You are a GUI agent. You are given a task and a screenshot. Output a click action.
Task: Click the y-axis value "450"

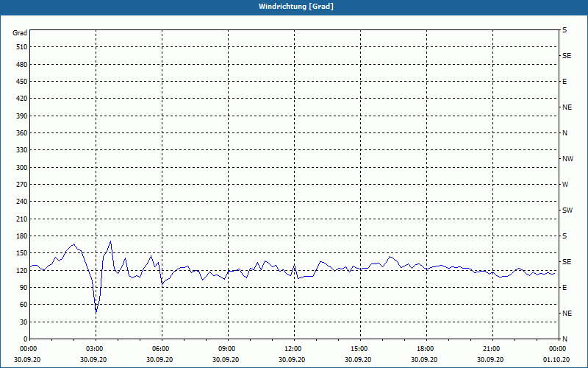point(22,82)
